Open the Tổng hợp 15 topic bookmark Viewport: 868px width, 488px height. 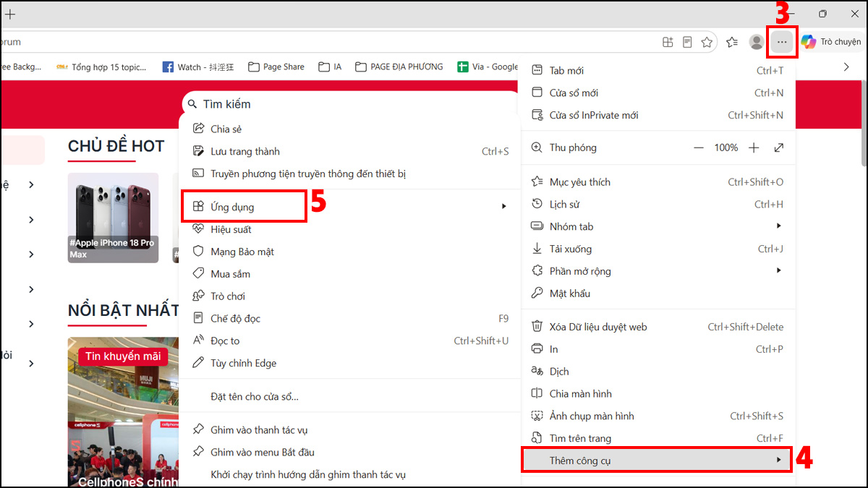(101, 67)
